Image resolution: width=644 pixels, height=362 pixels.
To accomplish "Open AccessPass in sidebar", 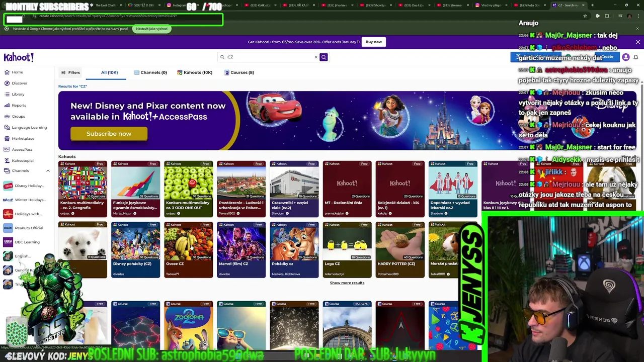I will [22, 149].
